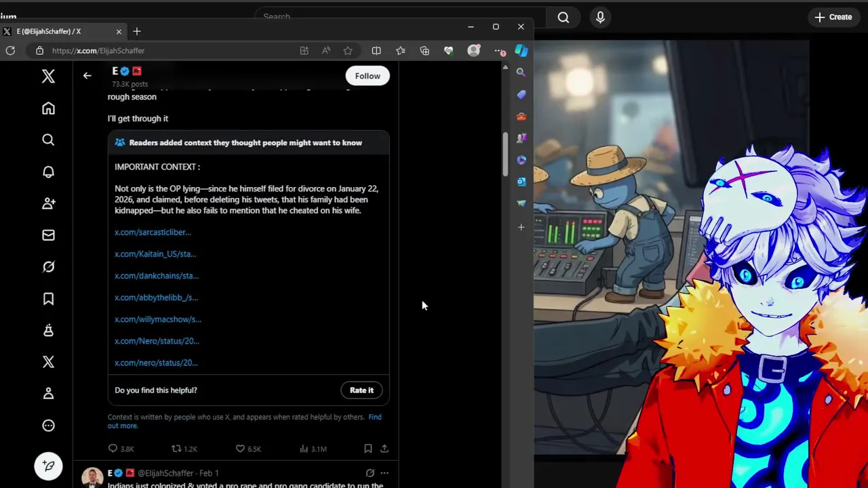Viewport: 868px width, 488px height.
Task: Select the ElijahSchaffer / X browser tab
Action: pos(62,31)
